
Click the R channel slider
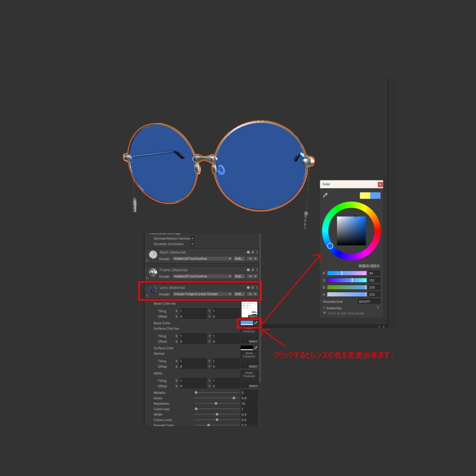(x=347, y=273)
